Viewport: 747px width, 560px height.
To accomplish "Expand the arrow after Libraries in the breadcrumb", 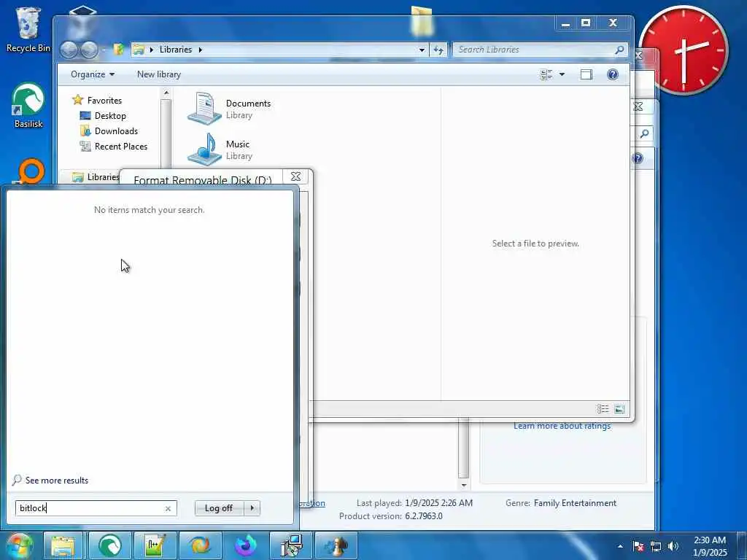I will tap(200, 50).
